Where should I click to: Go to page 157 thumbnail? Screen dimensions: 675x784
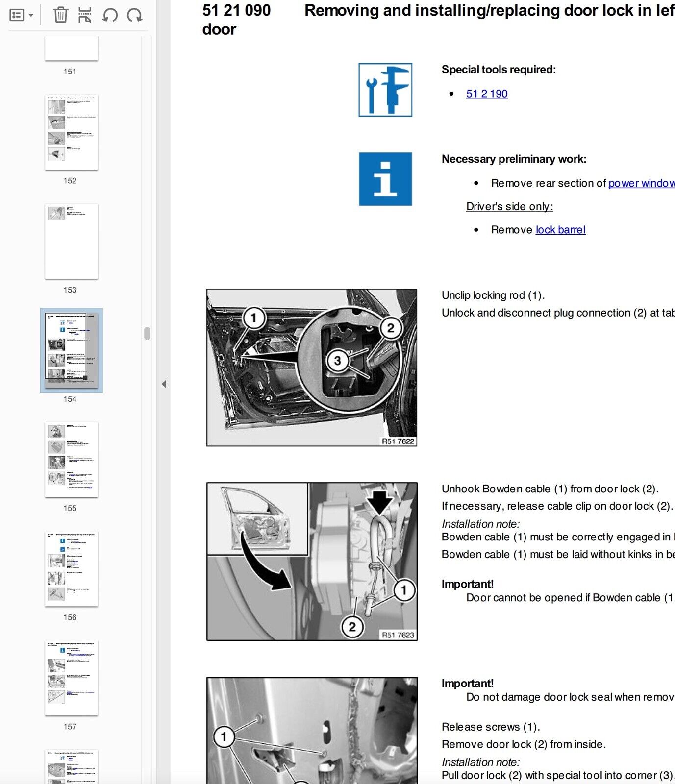pos(71,678)
